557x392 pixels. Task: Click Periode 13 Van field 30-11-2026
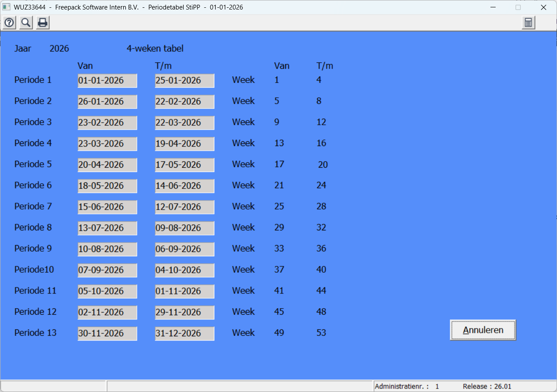tap(107, 333)
